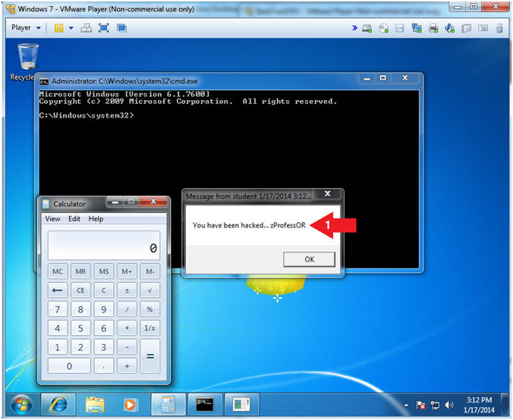Click calculator digit 2

click(80, 347)
